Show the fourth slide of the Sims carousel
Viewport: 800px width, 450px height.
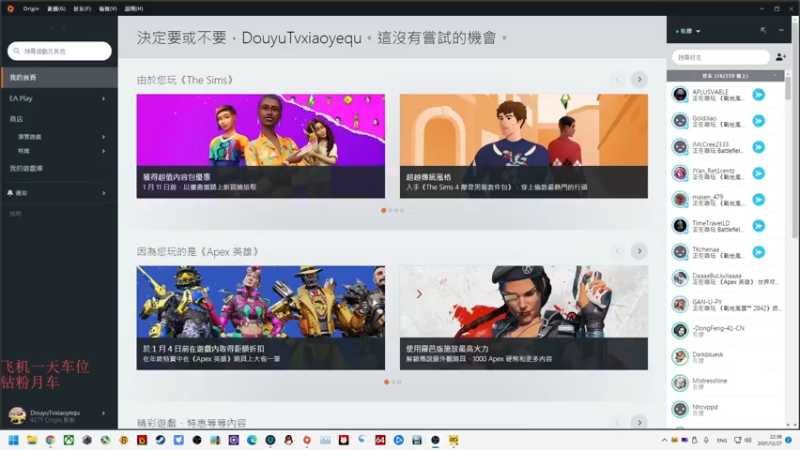coord(402,210)
